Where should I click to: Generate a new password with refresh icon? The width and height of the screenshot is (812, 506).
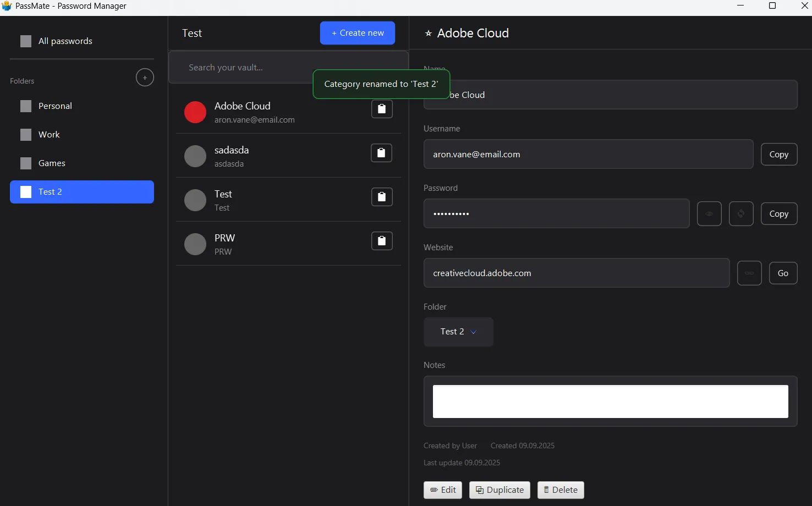pyautogui.click(x=741, y=214)
